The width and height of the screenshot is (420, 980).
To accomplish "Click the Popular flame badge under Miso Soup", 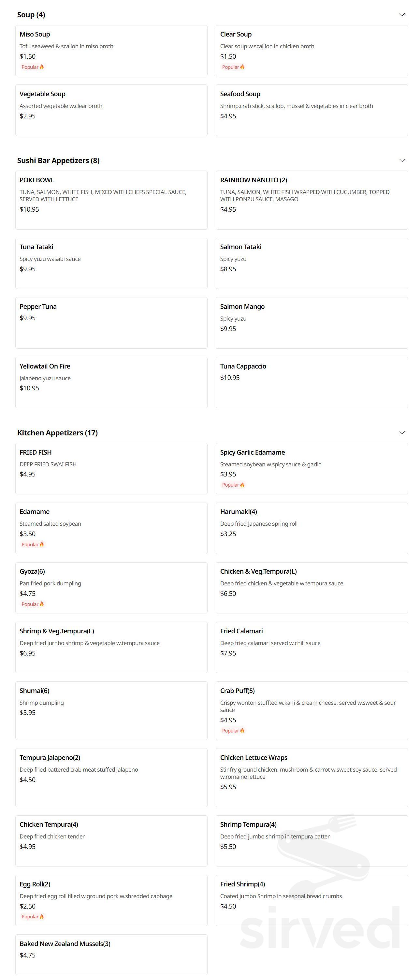I will [x=33, y=67].
